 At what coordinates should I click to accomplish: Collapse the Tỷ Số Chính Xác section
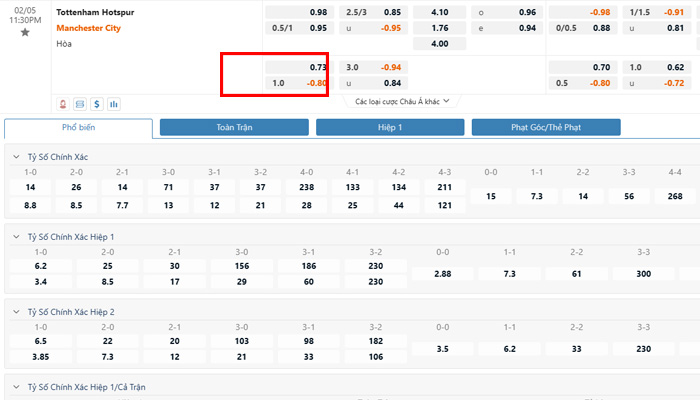[15, 157]
